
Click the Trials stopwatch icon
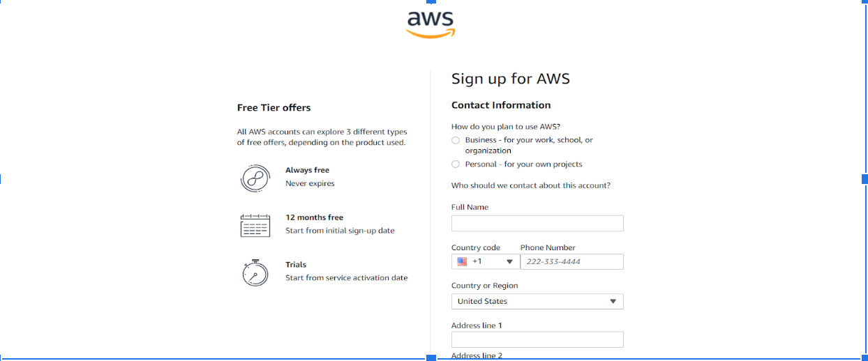(255, 272)
